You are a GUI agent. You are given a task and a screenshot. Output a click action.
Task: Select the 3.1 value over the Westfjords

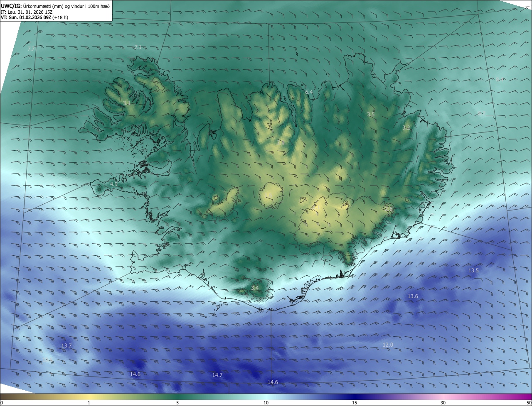[127, 103]
